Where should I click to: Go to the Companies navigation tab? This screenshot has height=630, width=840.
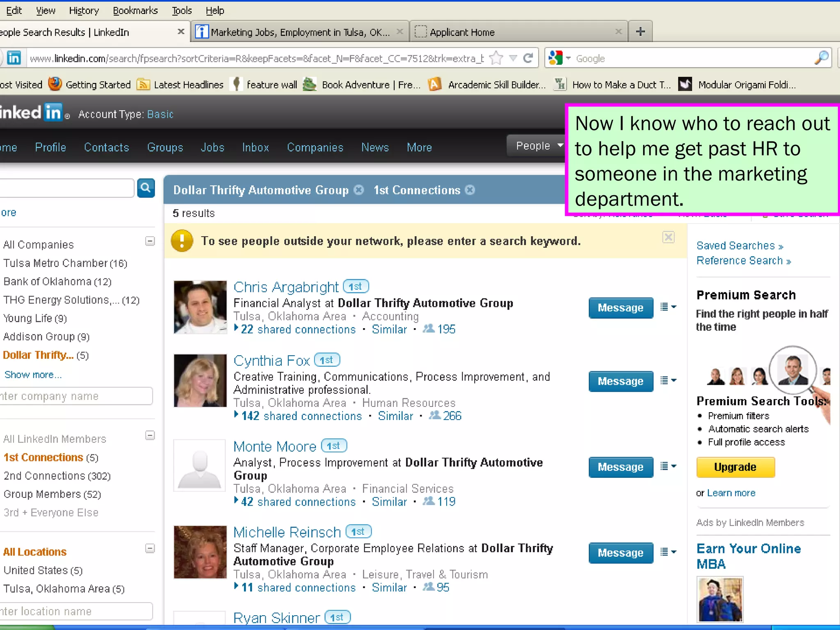pyautogui.click(x=315, y=147)
